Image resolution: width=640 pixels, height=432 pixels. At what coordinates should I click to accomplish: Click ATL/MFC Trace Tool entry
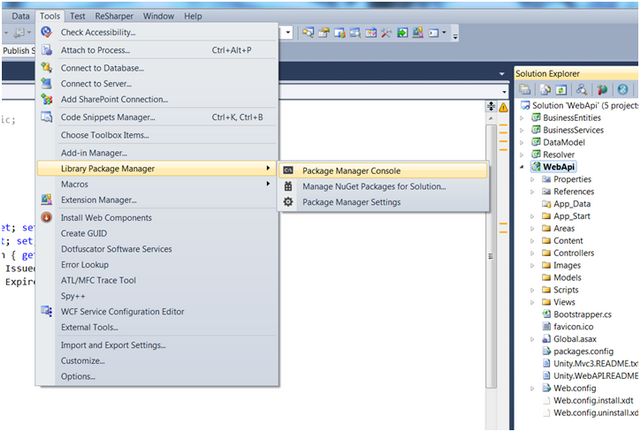pyautogui.click(x=98, y=281)
